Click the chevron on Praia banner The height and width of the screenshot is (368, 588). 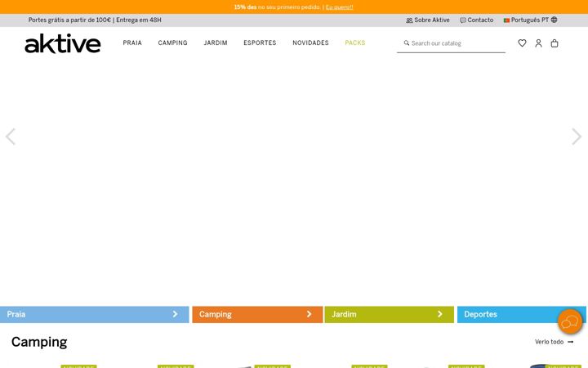175,314
